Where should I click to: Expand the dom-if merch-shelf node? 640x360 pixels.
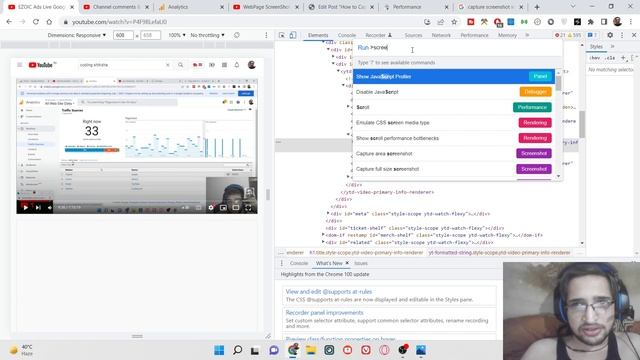[x=323, y=235]
